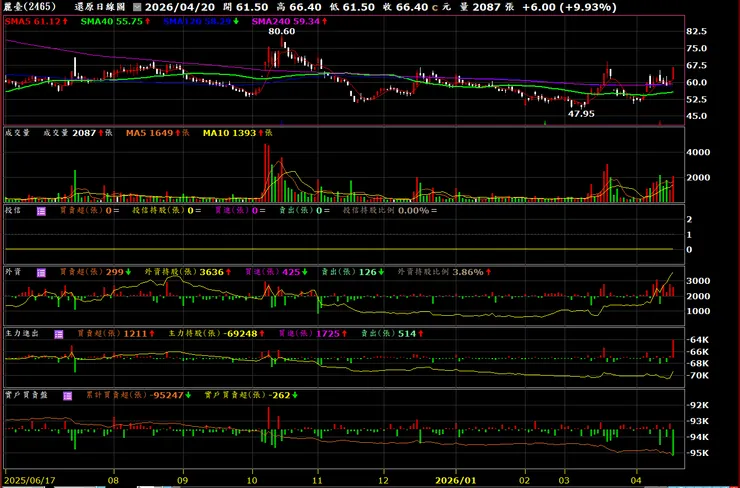
Task: Click the 2026/01 marker on time axis
Action: point(455,481)
